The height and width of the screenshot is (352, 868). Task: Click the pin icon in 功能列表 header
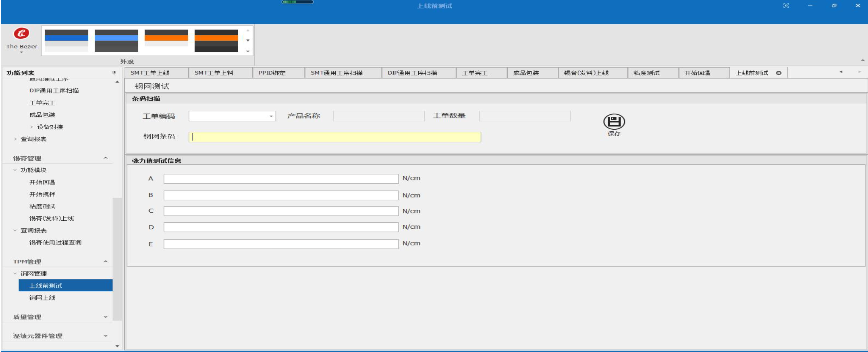pos(114,73)
